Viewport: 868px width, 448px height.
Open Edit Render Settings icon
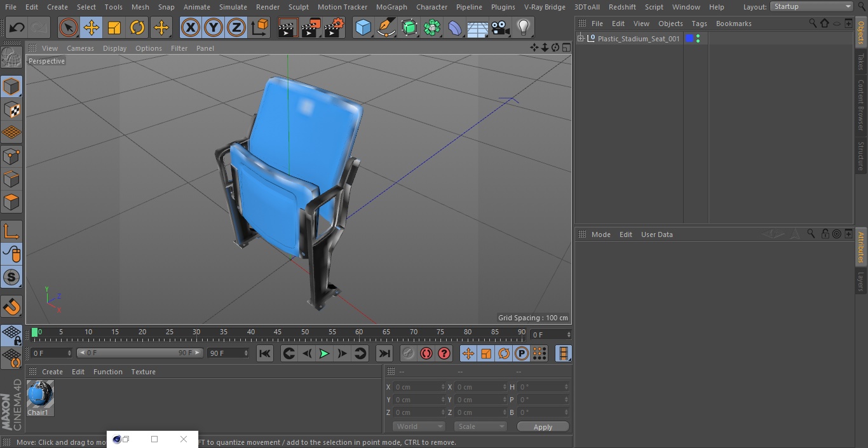[x=334, y=27]
